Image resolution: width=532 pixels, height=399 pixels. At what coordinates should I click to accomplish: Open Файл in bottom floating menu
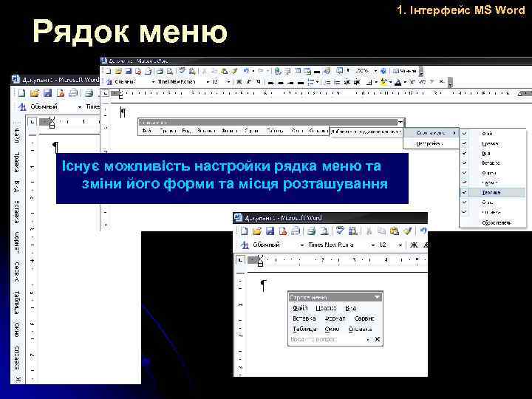coord(300,308)
